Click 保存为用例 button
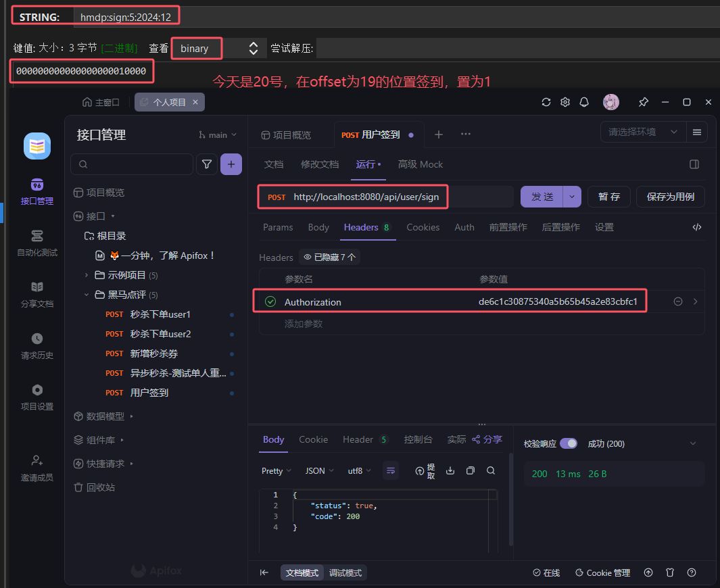Image resolution: width=720 pixels, height=588 pixels. tap(671, 197)
